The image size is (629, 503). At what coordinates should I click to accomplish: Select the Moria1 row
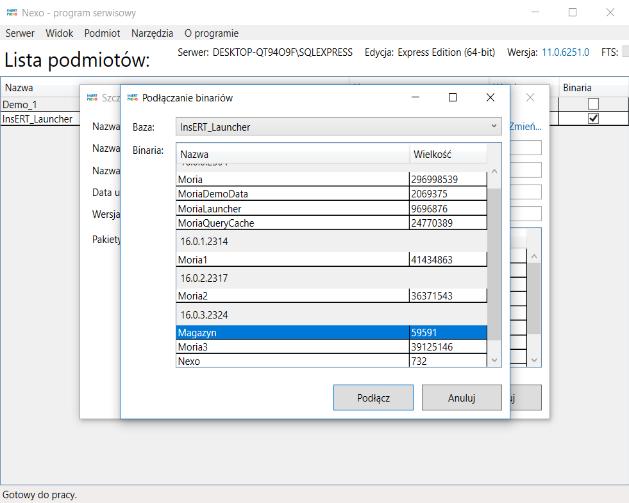331,260
